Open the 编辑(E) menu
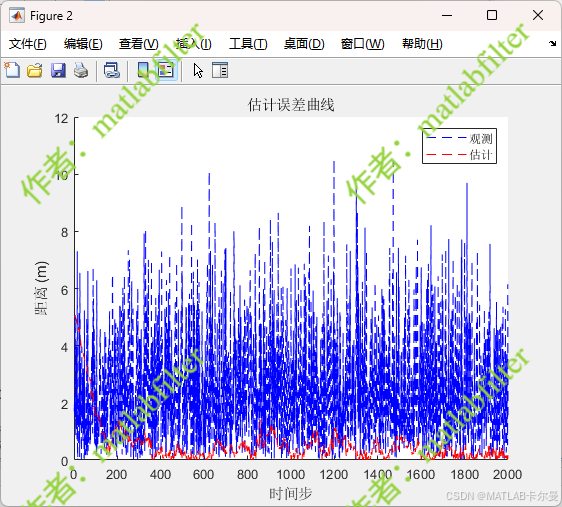This screenshot has width=562, height=507. (83, 44)
